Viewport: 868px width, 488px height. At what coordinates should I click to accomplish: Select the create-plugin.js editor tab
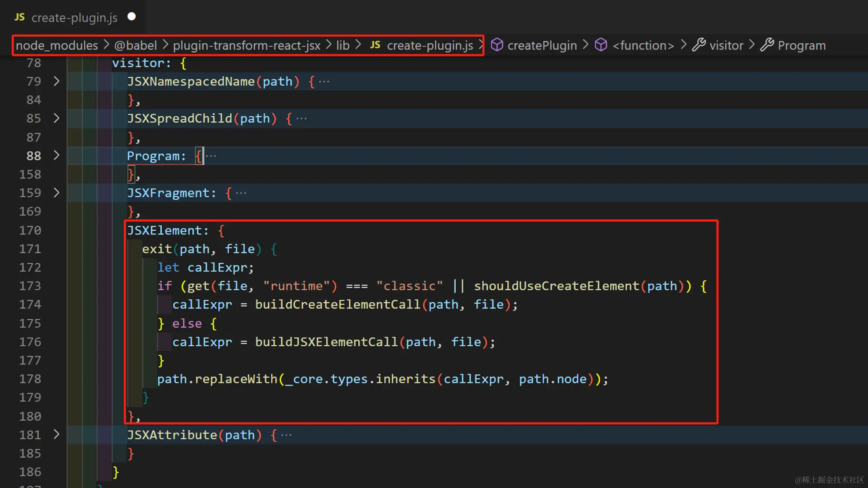click(74, 18)
